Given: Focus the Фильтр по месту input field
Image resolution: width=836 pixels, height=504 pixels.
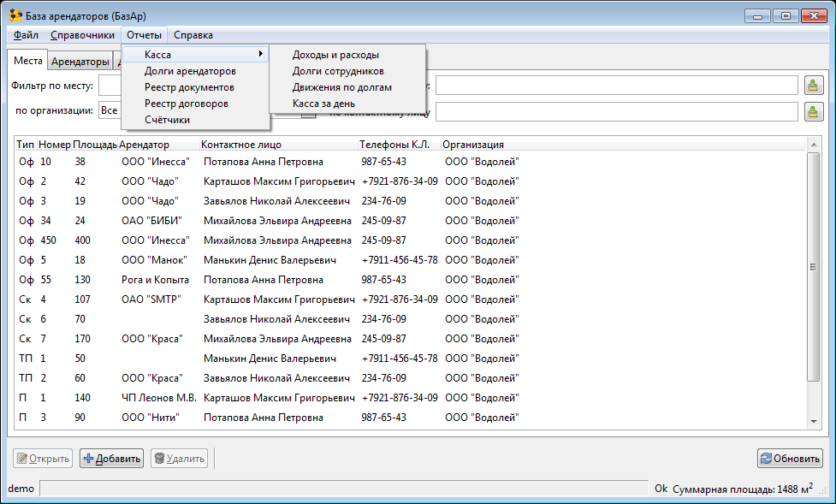Looking at the screenshot, I should 110,86.
